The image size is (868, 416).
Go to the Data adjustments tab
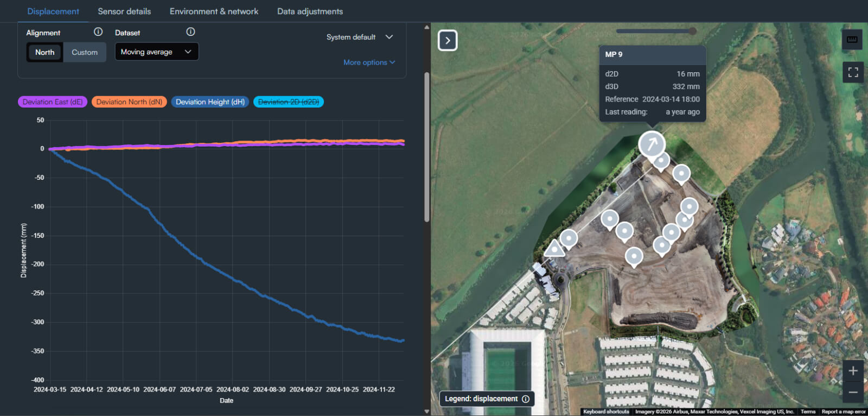pyautogui.click(x=310, y=11)
